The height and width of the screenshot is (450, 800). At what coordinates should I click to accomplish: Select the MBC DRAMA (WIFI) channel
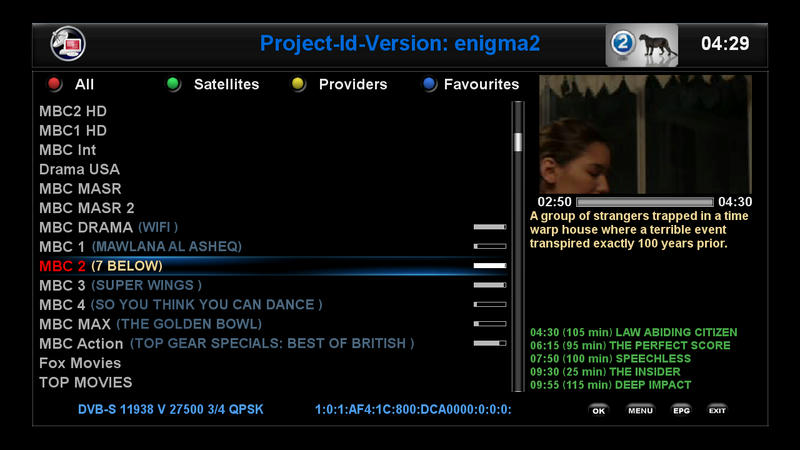pyautogui.click(x=273, y=228)
